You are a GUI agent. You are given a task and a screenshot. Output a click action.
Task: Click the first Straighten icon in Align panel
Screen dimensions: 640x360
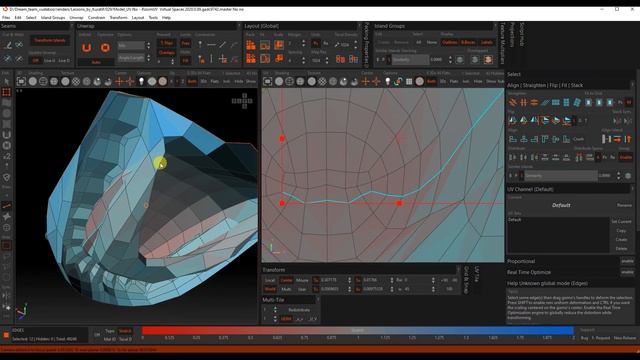[x=512, y=102]
